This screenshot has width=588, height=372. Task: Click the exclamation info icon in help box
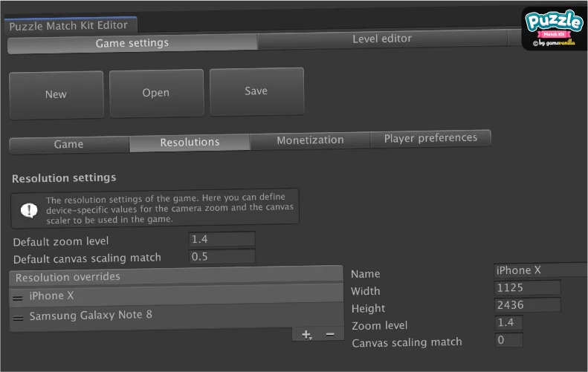29,210
